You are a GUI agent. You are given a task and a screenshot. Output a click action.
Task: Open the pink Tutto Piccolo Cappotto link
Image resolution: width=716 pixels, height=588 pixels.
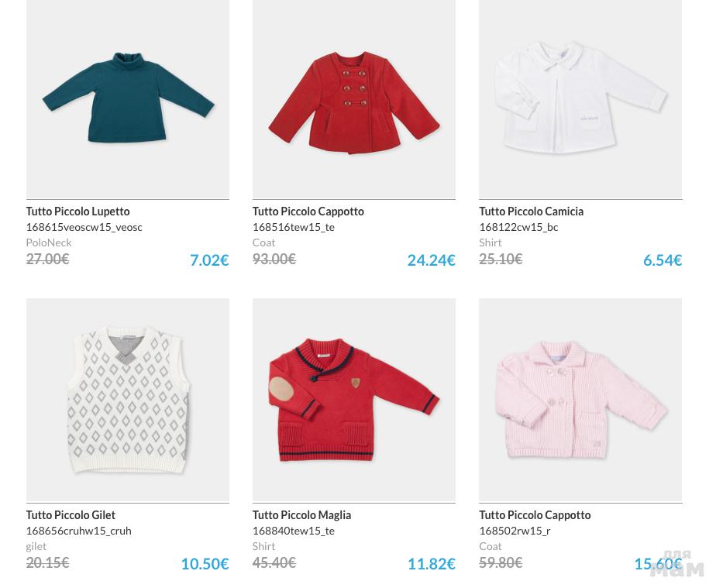(x=535, y=515)
